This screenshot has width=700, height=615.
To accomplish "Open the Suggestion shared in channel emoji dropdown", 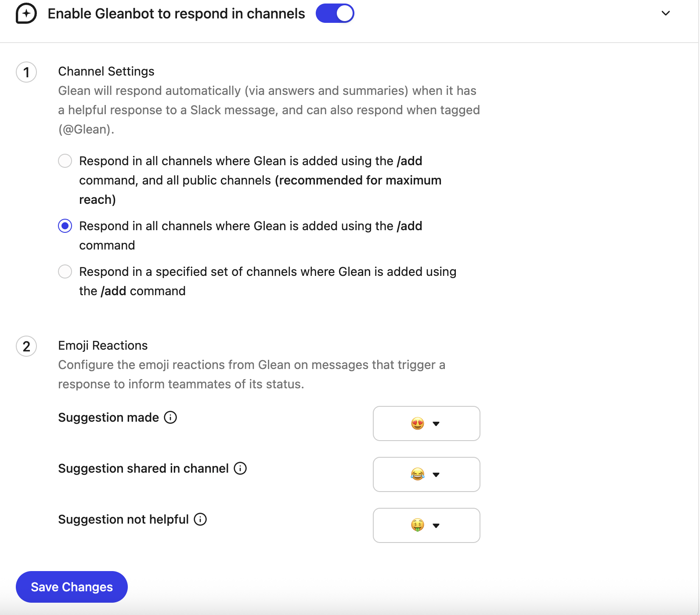I will [435, 474].
